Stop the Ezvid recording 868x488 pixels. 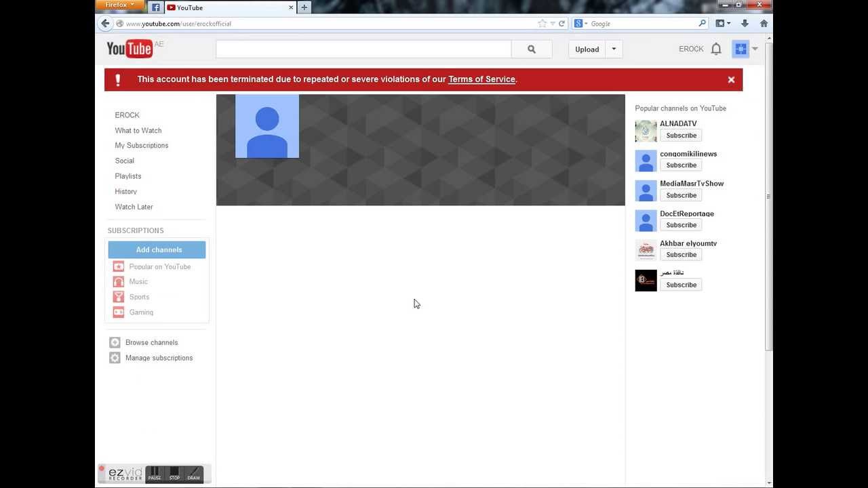click(174, 474)
